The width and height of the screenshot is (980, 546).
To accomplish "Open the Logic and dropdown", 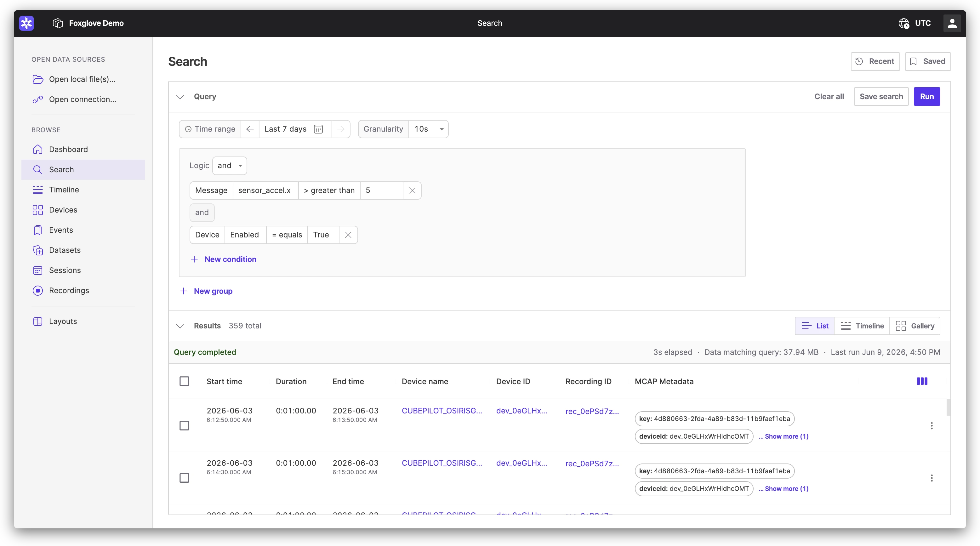I will [x=229, y=166].
